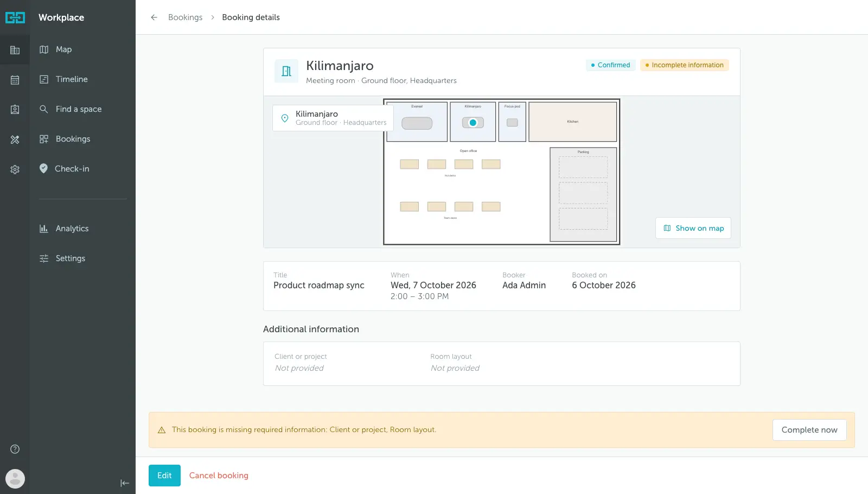The width and height of the screenshot is (868, 494).
Task: Click the Kilimanjaro meeting room door icon
Action: pyautogui.click(x=286, y=71)
